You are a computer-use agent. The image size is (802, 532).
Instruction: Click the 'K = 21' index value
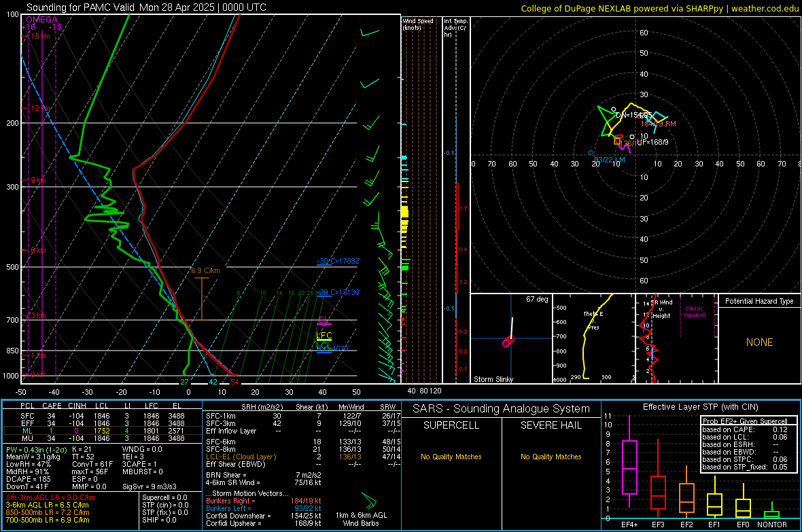coord(82,450)
